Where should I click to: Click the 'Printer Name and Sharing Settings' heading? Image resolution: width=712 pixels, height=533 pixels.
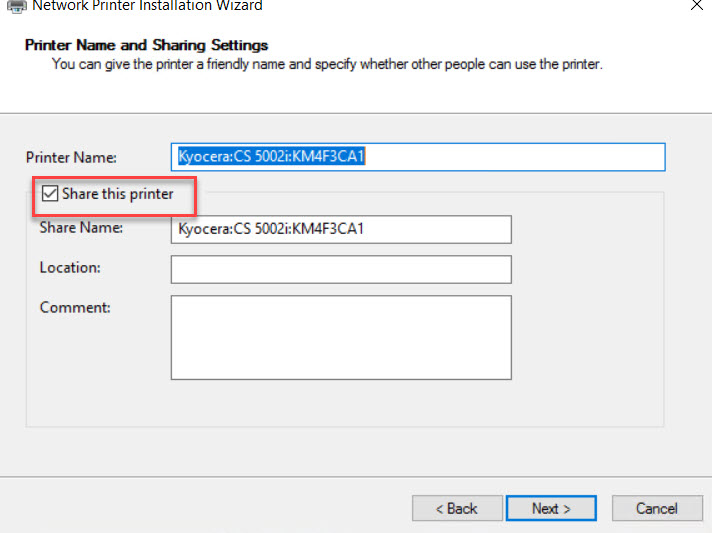click(146, 45)
